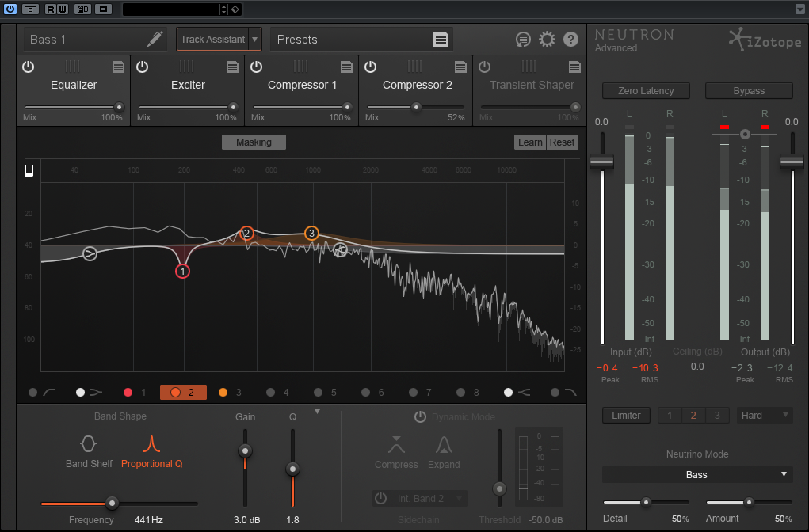
Task: Click the Presets field
Action: 361,39
